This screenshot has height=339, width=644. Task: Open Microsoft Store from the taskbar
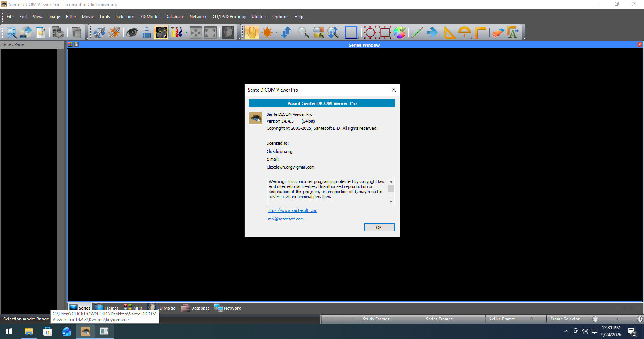tap(47, 331)
